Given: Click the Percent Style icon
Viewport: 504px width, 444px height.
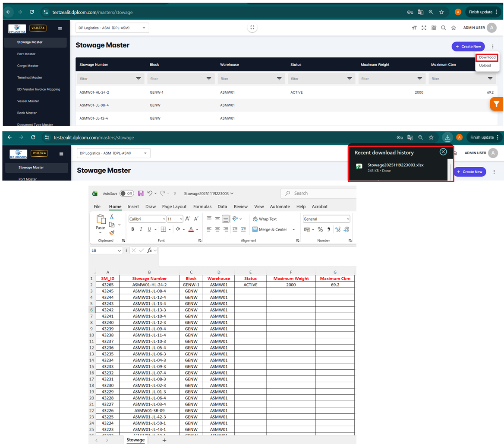Looking at the screenshot, I should click(320, 229).
